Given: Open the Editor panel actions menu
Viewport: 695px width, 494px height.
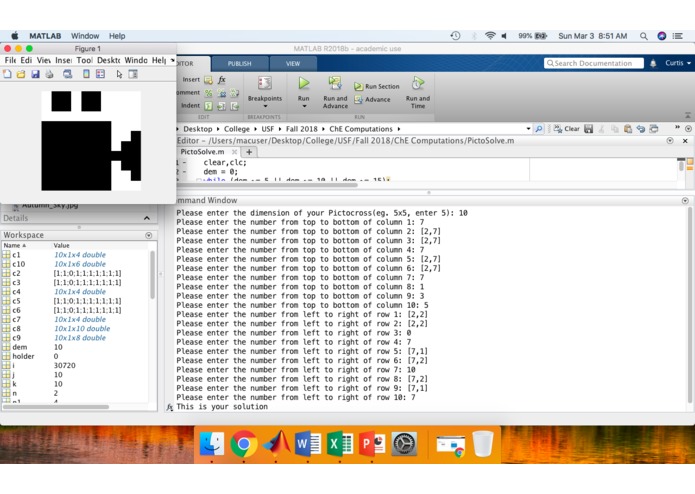Looking at the screenshot, I should [x=670, y=141].
